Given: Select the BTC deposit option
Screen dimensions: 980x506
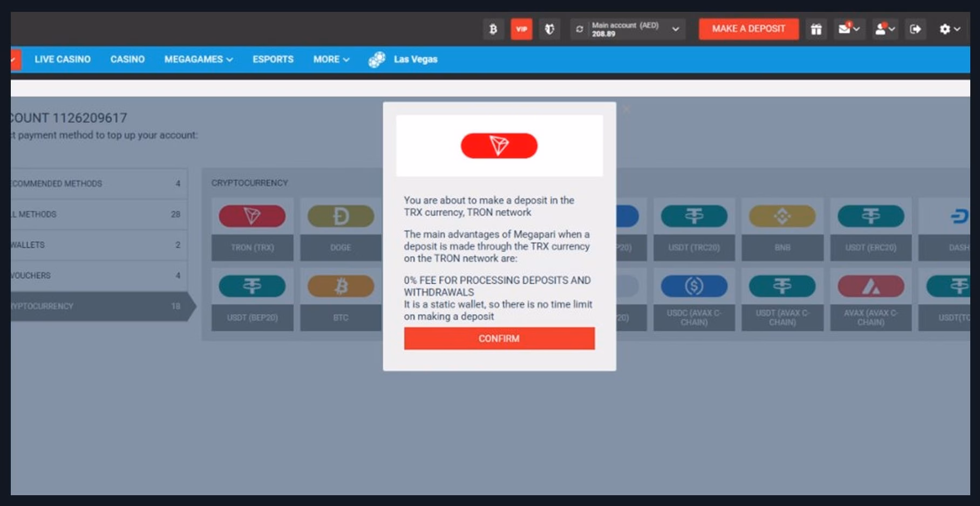Looking at the screenshot, I should pyautogui.click(x=341, y=299).
